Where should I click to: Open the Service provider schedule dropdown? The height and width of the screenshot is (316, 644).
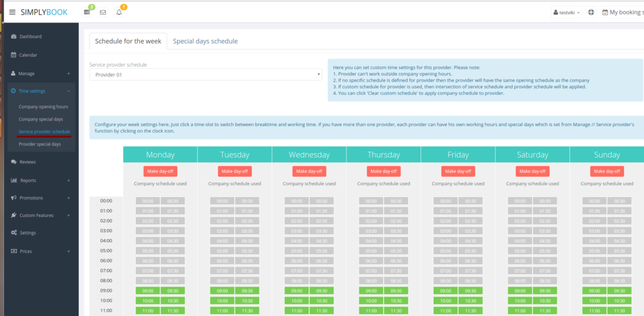coord(205,75)
